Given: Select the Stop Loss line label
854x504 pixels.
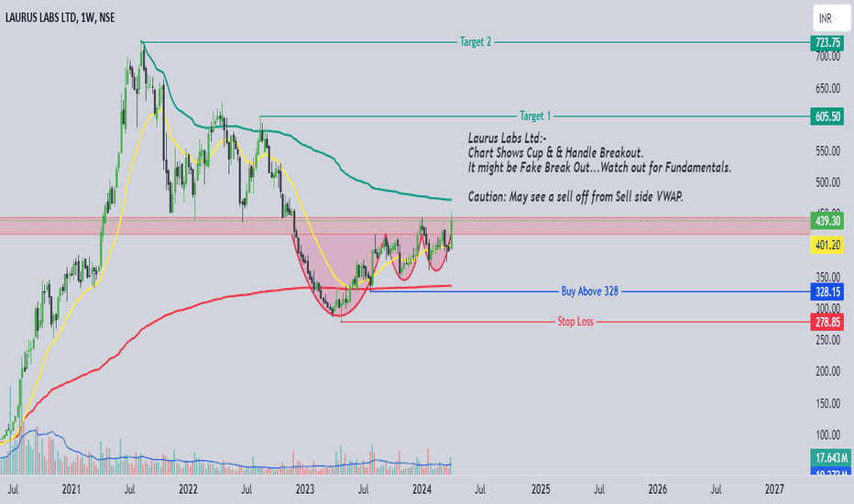Looking at the screenshot, I should coord(575,322).
